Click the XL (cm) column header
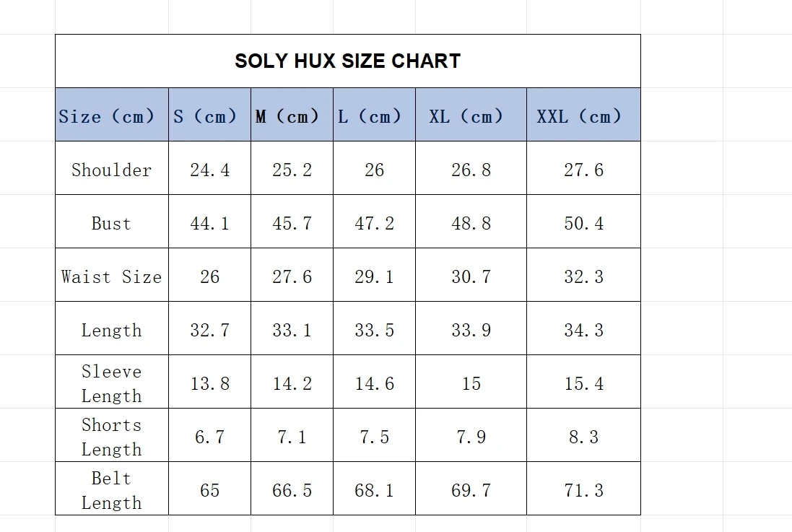792x532 pixels. (x=471, y=115)
